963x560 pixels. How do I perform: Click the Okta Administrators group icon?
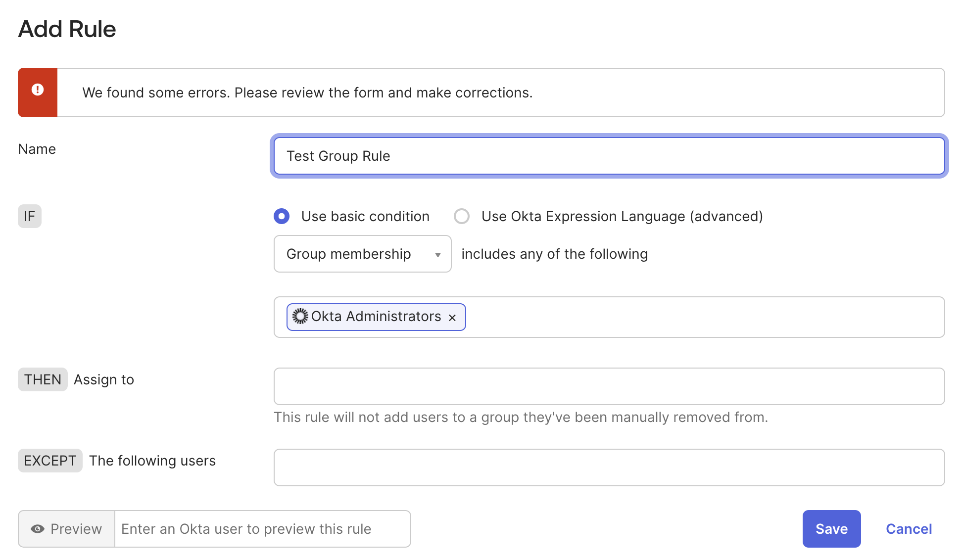[x=300, y=316]
